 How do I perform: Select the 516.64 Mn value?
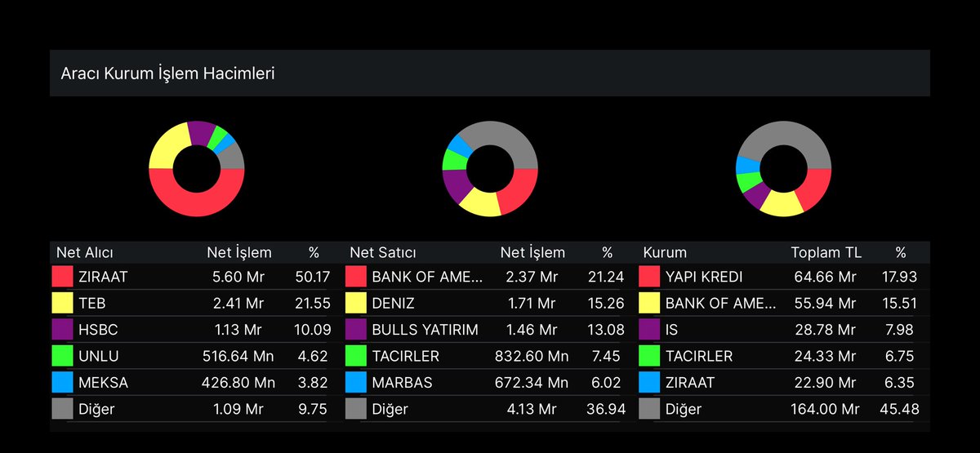(238, 357)
